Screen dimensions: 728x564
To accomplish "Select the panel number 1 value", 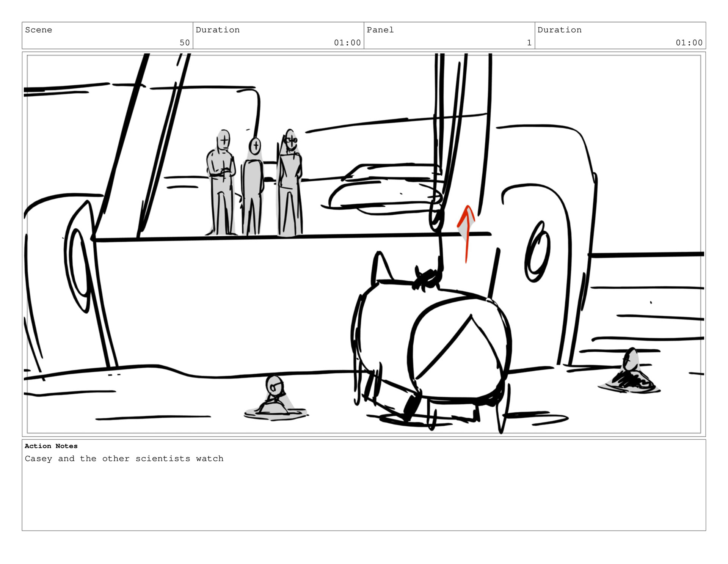I will [x=529, y=42].
